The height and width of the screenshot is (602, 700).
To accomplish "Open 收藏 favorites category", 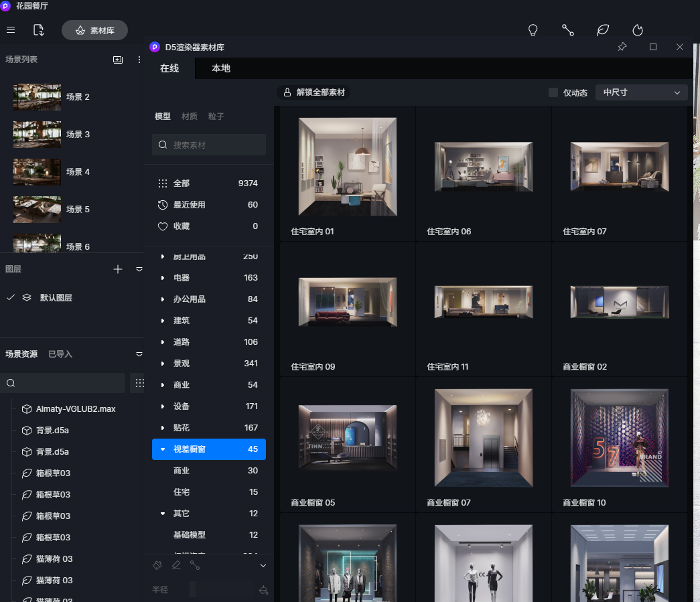I will pos(208,226).
